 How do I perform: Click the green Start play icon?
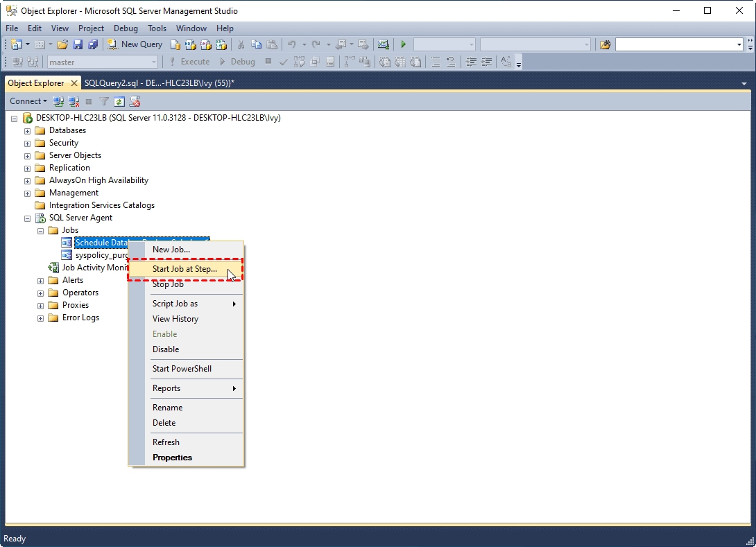(404, 44)
